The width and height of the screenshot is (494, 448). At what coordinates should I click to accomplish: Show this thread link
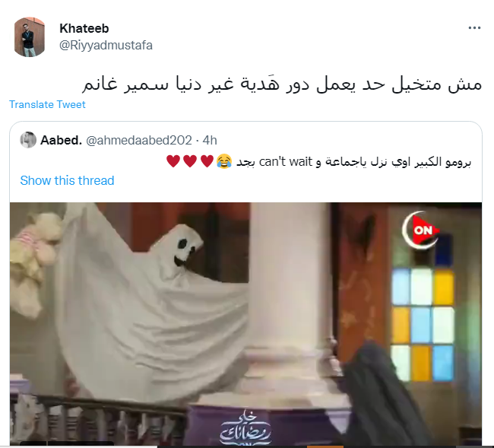point(67,180)
